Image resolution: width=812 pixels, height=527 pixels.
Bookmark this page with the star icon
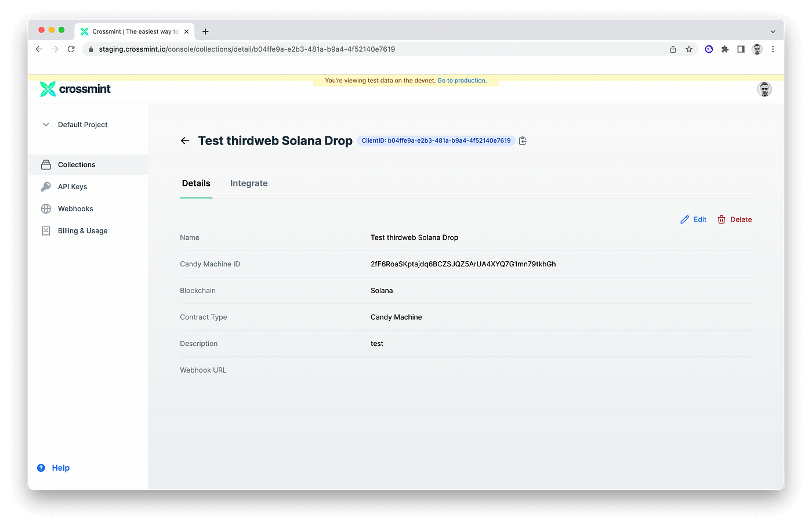[689, 49]
